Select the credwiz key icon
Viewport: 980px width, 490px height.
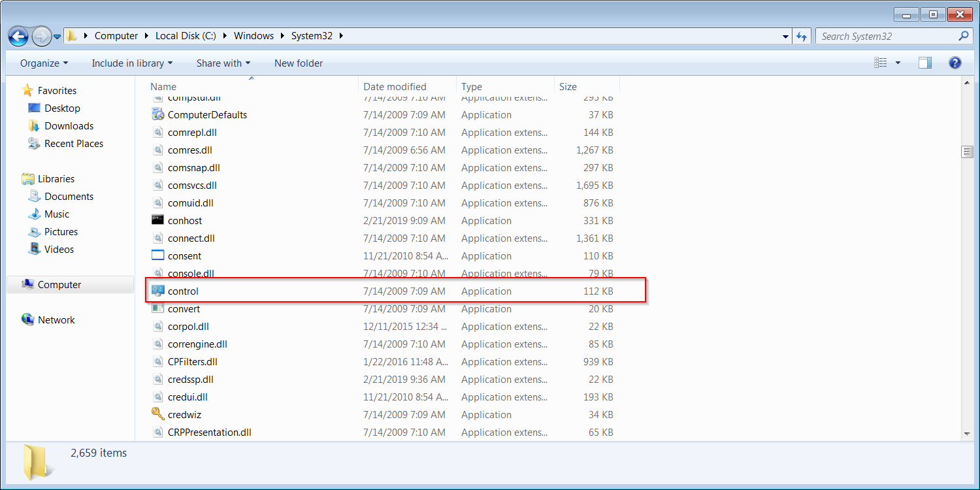click(x=157, y=414)
